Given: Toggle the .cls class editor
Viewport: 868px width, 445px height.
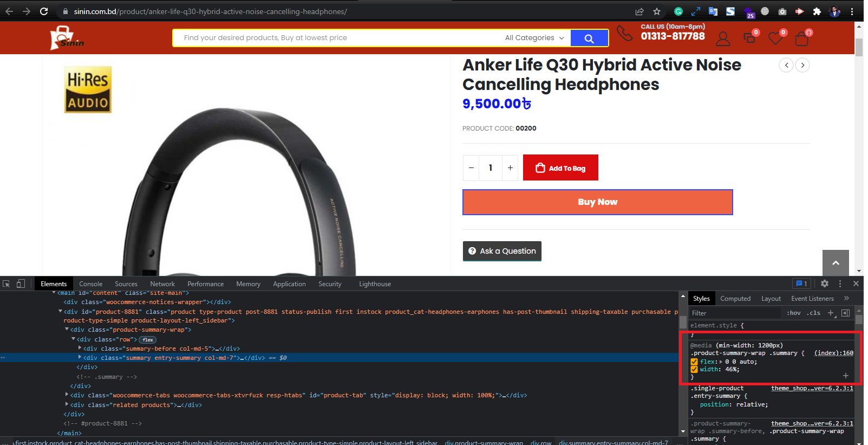Looking at the screenshot, I should click(813, 313).
